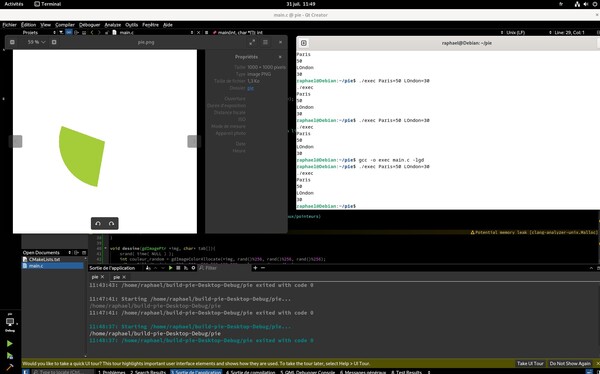Re-run the application with the green play icon
The height and width of the screenshot is (374, 600).
click(x=171, y=268)
